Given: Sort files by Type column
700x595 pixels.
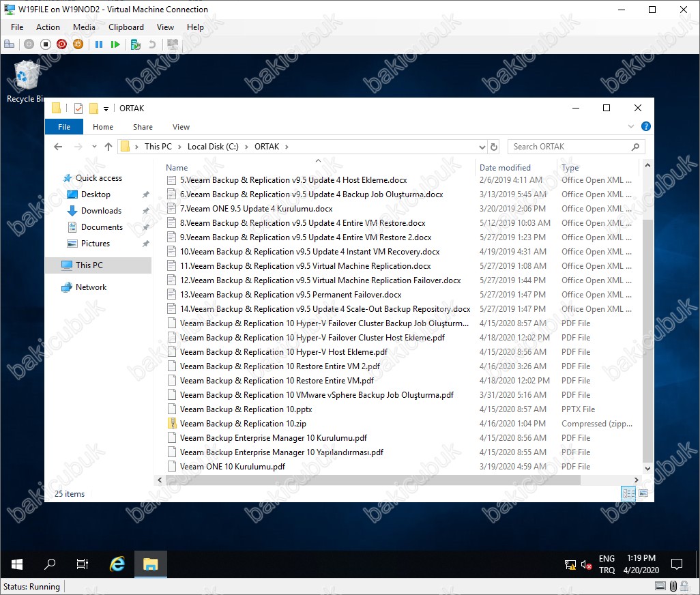Looking at the screenshot, I should point(570,168).
